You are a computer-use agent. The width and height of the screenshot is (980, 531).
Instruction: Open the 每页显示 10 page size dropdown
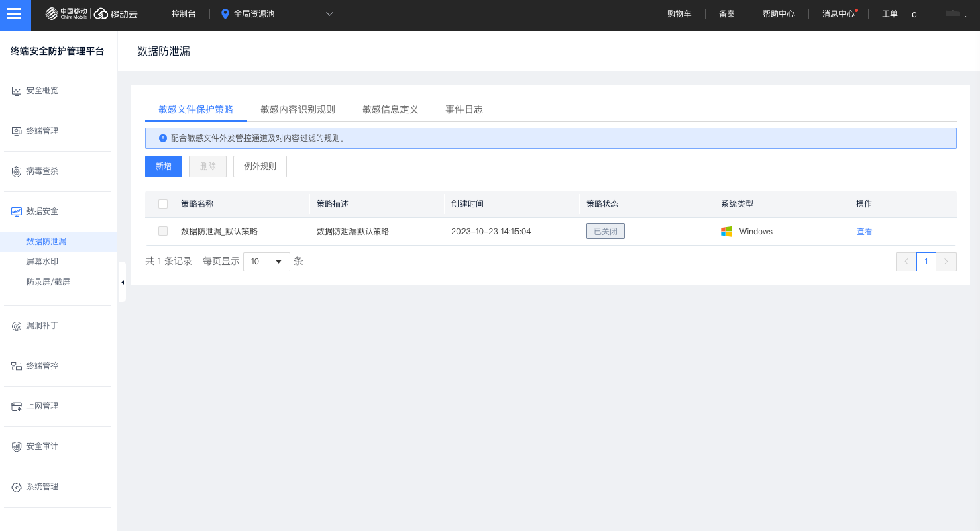[267, 262]
